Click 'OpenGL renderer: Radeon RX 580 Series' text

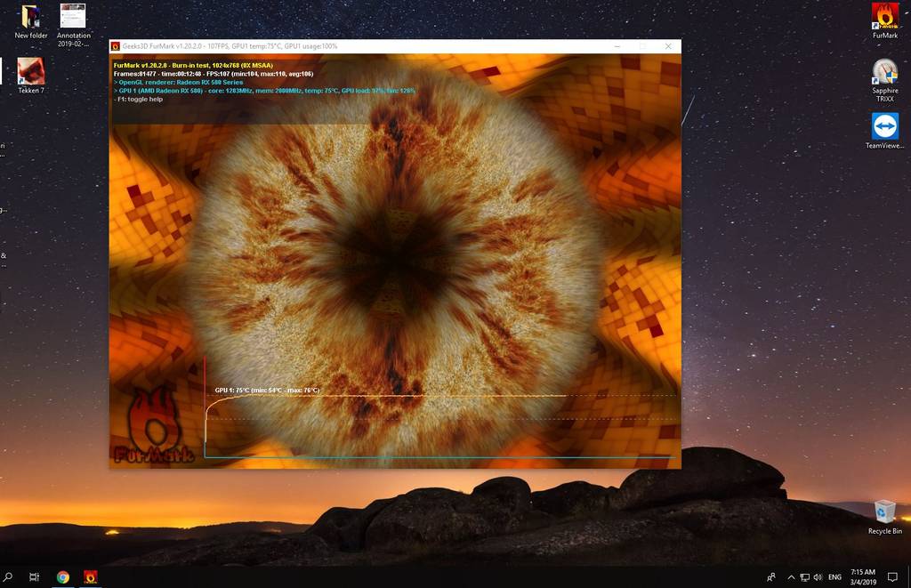[x=178, y=82]
